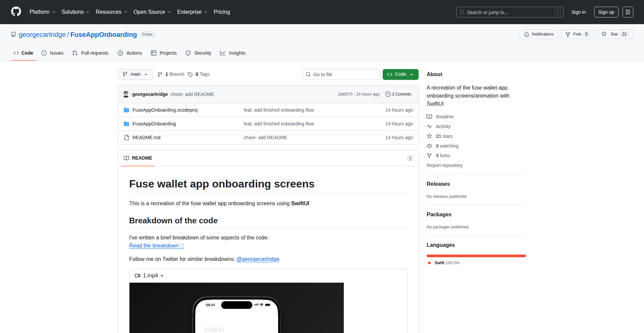
Task: Open the README outline icon
Action: (x=410, y=158)
